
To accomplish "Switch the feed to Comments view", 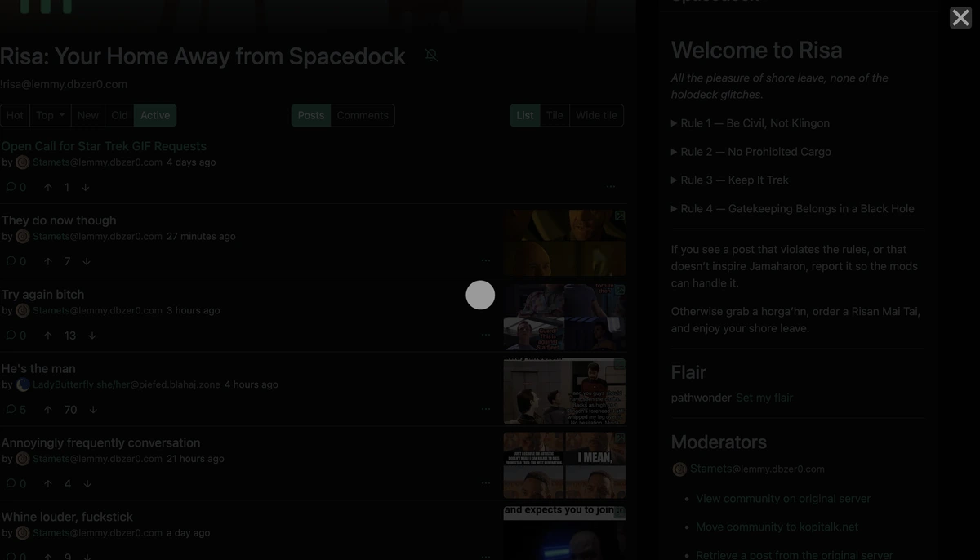I will click(363, 115).
